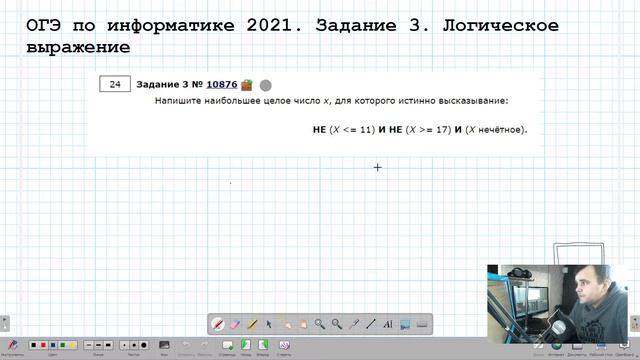This screenshot has height=360, width=640.
Task: Click the expression 'НЕ (X <= 11)'
Action: click(x=344, y=130)
